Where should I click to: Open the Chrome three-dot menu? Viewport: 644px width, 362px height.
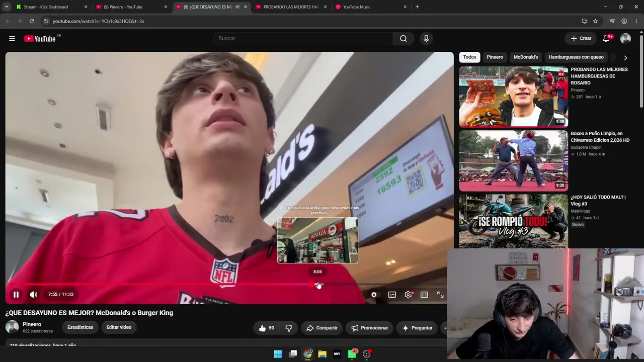pyautogui.click(x=636, y=21)
